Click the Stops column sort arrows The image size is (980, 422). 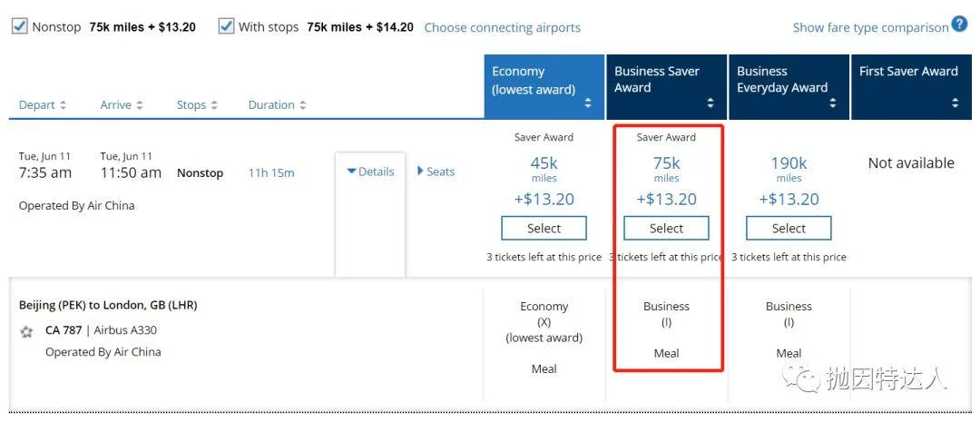[x=214, y=105]
